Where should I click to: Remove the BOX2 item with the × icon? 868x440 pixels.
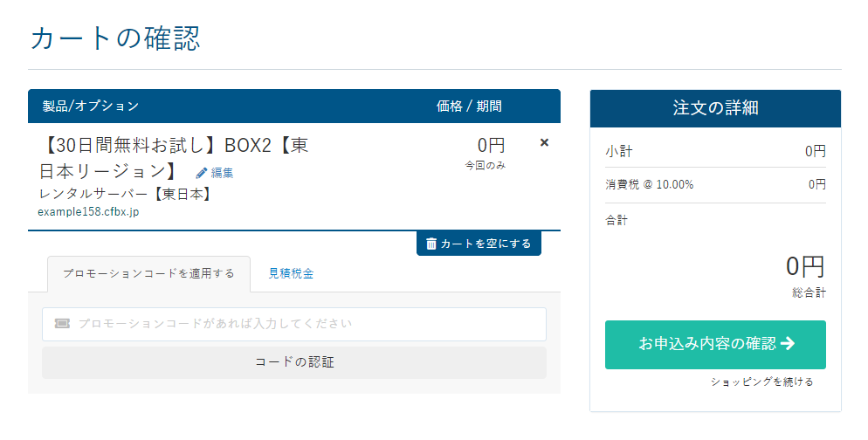pyautogui.click(x=544, y=143)
